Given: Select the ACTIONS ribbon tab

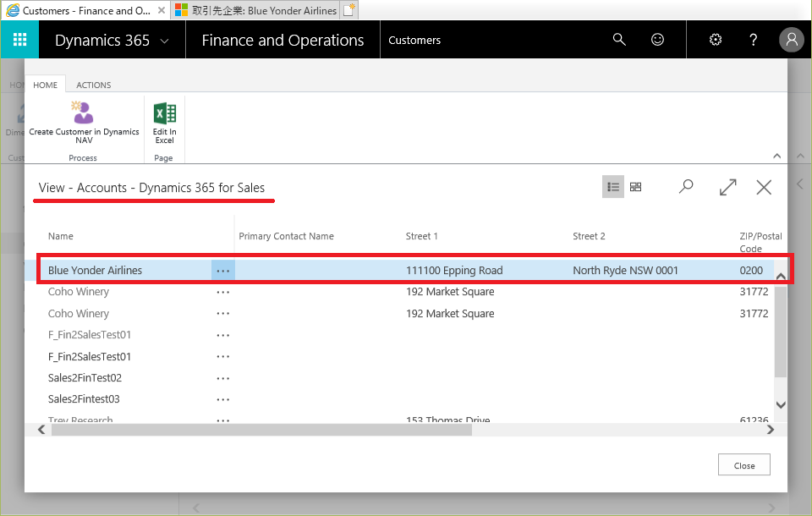Looking at the screenshot, I should coord(94,85).
